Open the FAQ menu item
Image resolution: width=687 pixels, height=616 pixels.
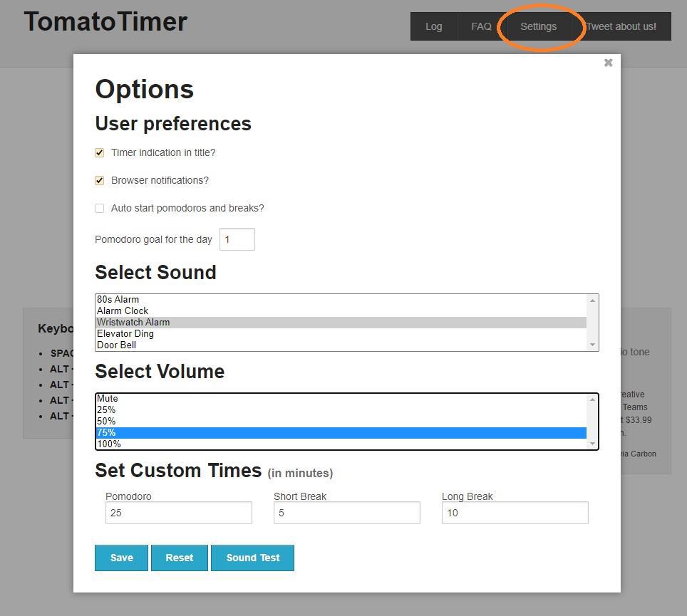[x=481, y=26]
